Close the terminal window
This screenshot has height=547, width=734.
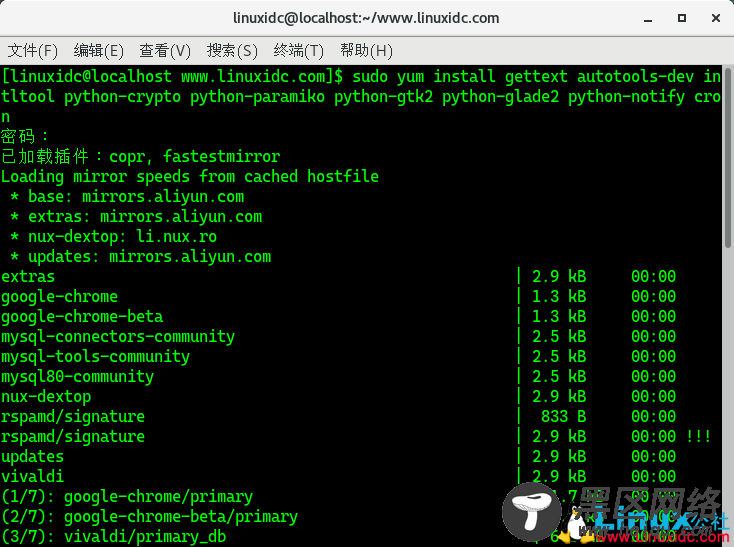tap(715, 18)
